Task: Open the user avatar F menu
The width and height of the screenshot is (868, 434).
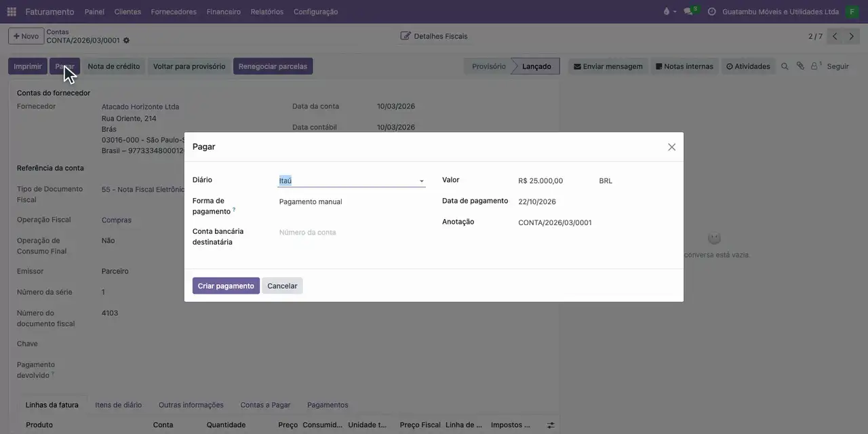Action: [852, 12]
